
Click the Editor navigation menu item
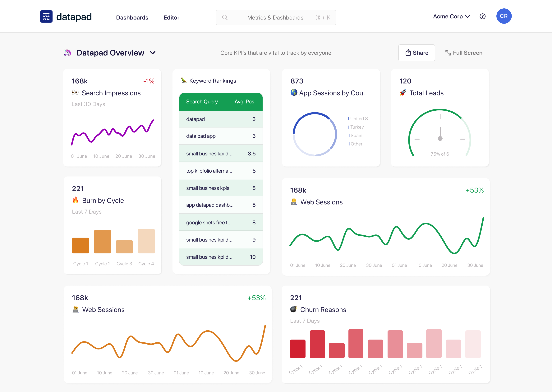coord(171,17)
